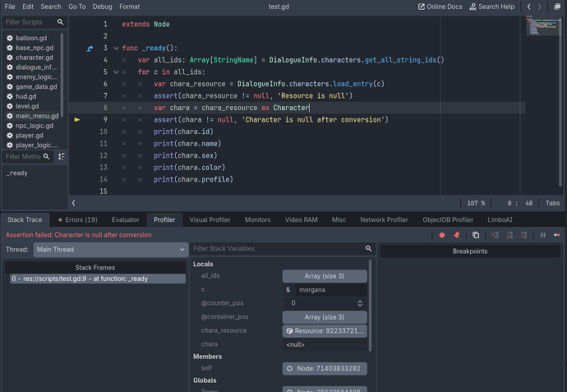Click the Locals panel vertical scrollbar
The image size is (567, 392).
[370, 305]
